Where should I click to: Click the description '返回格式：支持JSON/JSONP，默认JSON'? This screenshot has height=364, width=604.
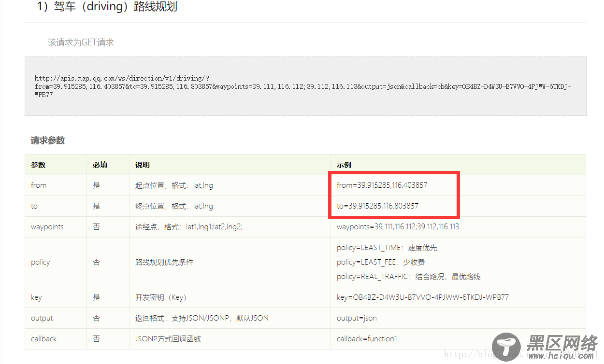[202, 318]
